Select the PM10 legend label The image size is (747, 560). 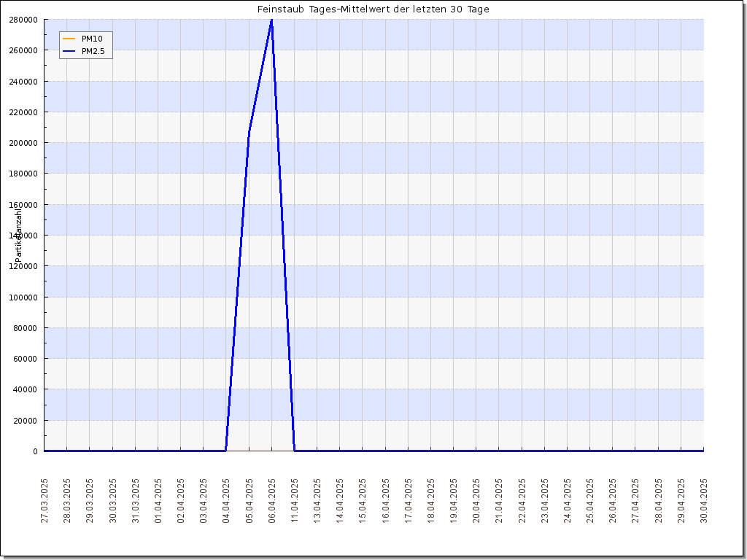point(92,39)
